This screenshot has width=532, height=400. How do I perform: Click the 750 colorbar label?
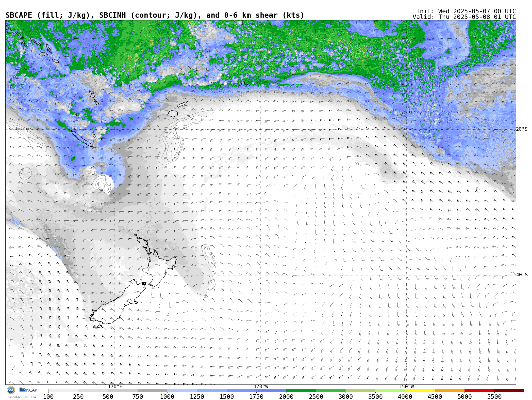(138, 397)
